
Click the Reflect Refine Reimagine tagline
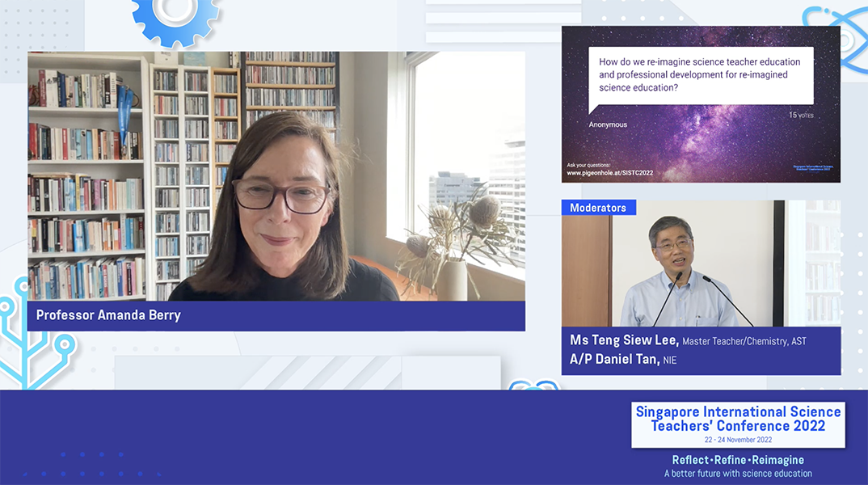738,460
